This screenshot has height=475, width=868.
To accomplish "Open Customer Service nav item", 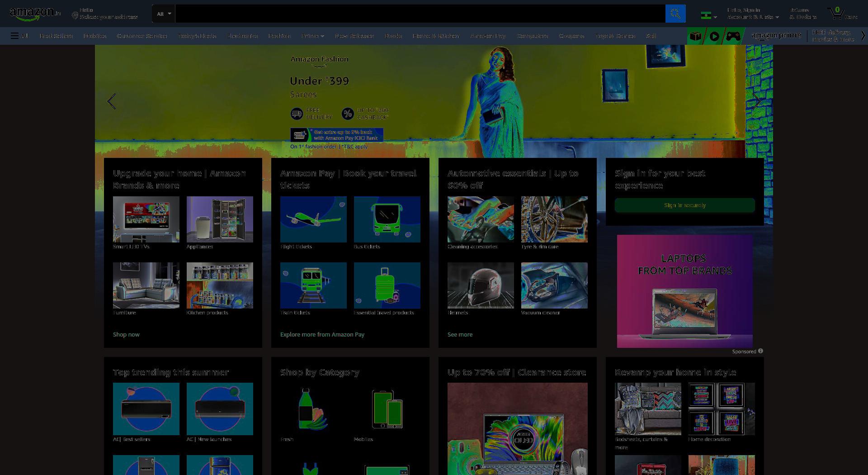I will (x=142, y=36).
